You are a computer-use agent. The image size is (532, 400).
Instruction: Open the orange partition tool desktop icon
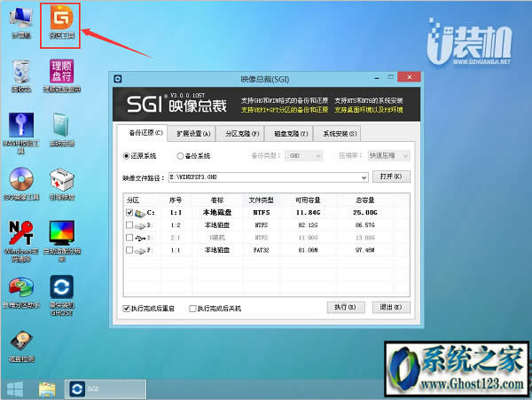coord(60,19)
